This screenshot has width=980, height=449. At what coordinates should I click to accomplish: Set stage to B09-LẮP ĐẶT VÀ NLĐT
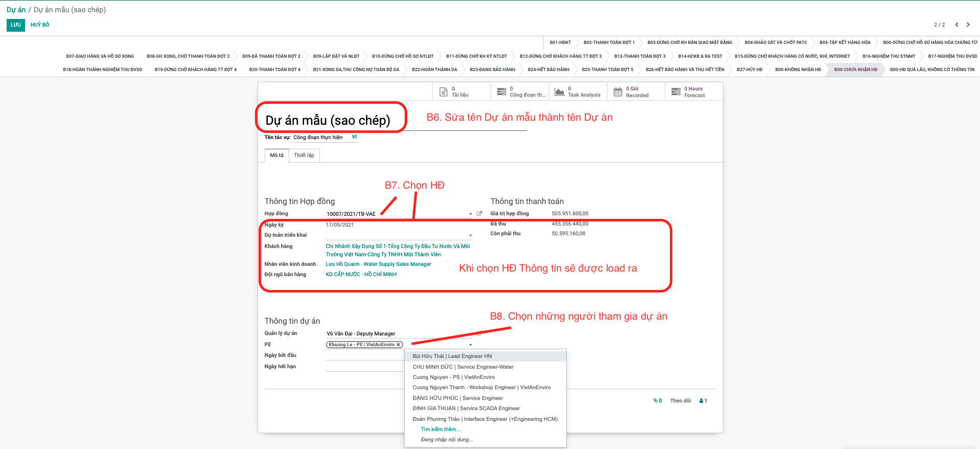click(336, 56)
